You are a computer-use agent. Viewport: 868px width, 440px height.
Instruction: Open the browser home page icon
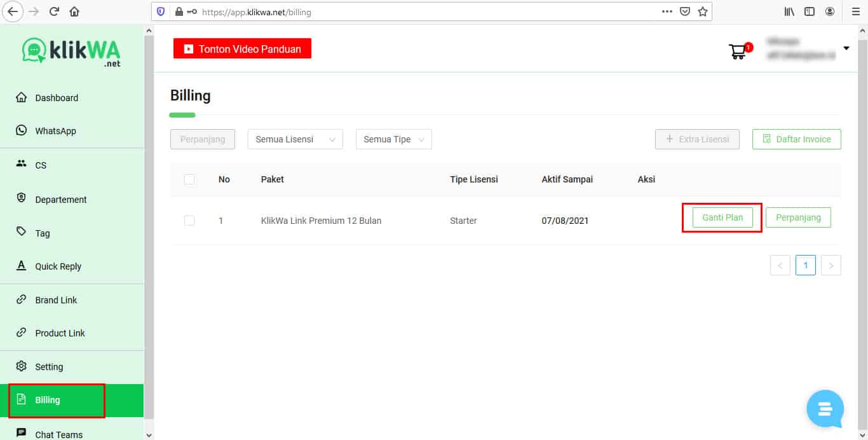pos(74,11)
